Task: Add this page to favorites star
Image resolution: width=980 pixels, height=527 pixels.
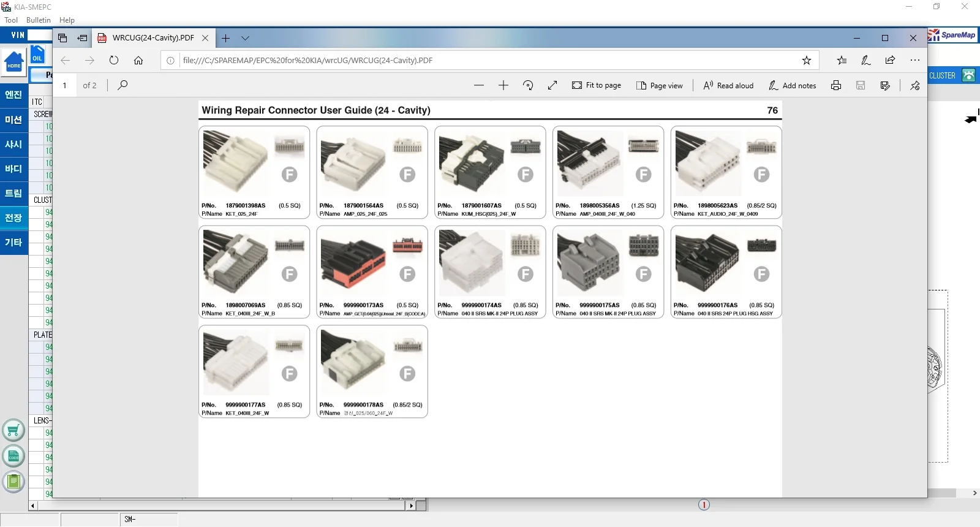Action: pos(807,60)
